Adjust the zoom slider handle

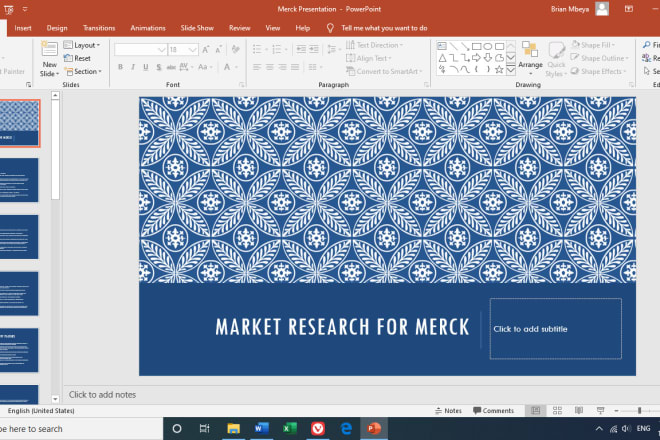(x=639, y=411)
